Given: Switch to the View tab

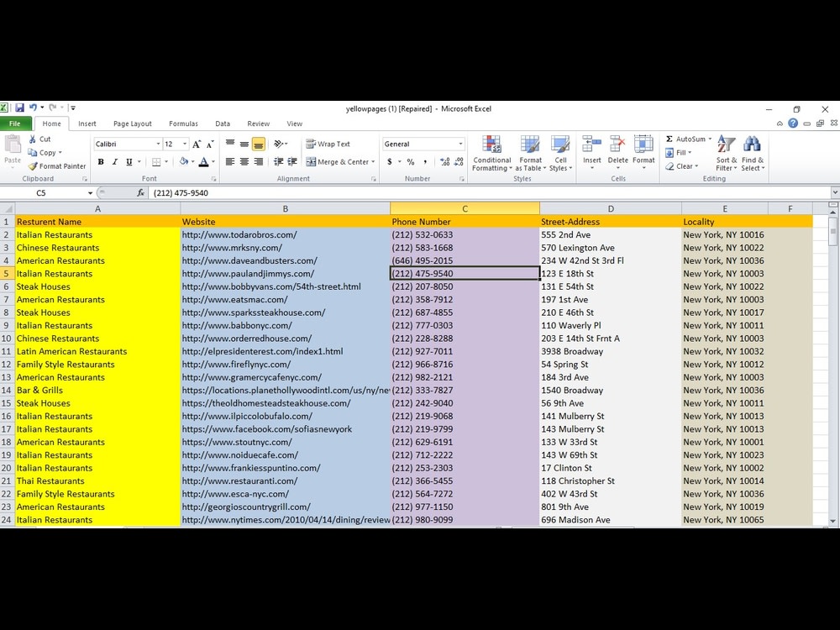Looking at the screenshot, I should tap(294, 123).
